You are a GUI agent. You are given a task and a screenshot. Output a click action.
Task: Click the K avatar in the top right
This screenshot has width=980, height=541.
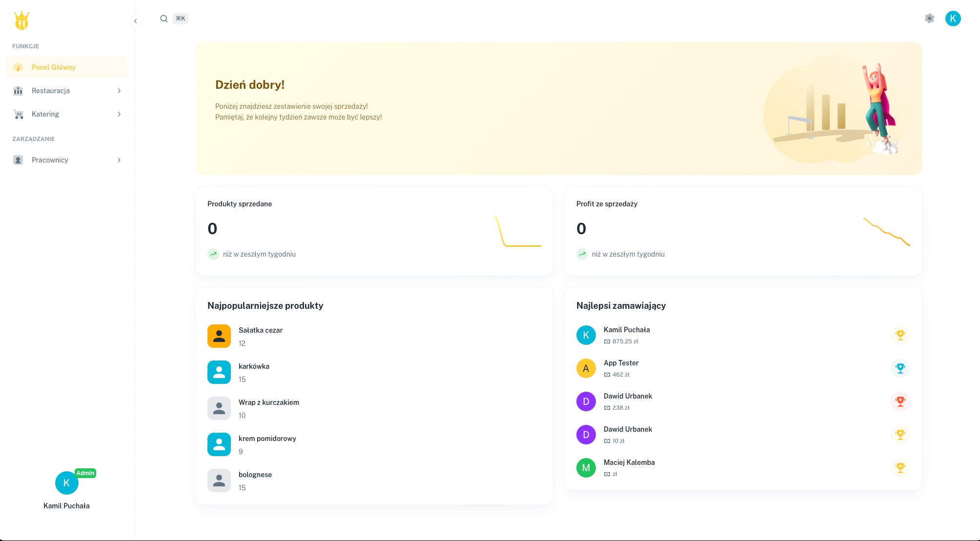[954, 19]
